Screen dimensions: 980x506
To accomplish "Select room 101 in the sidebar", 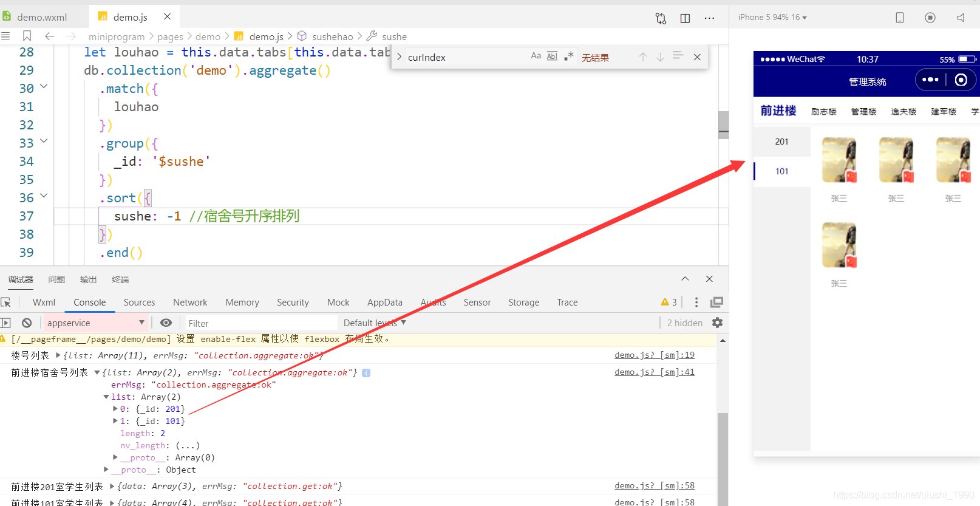I will [782, 171].
